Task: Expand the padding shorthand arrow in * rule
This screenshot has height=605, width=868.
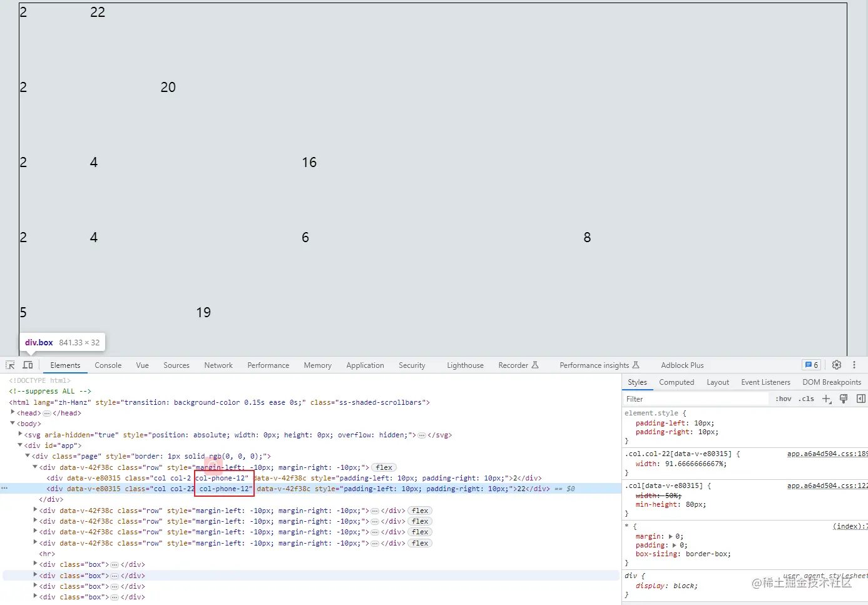Action: [x=675, y=545]
